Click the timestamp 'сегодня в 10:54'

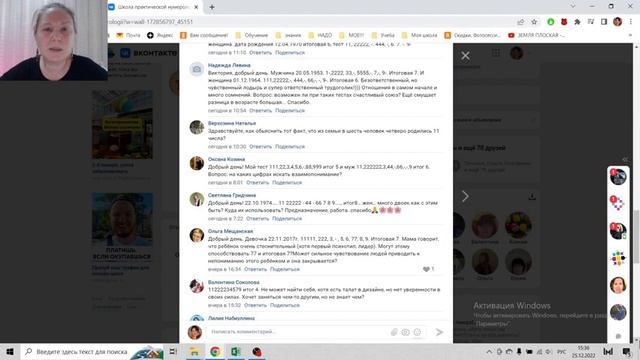[227, 111]
